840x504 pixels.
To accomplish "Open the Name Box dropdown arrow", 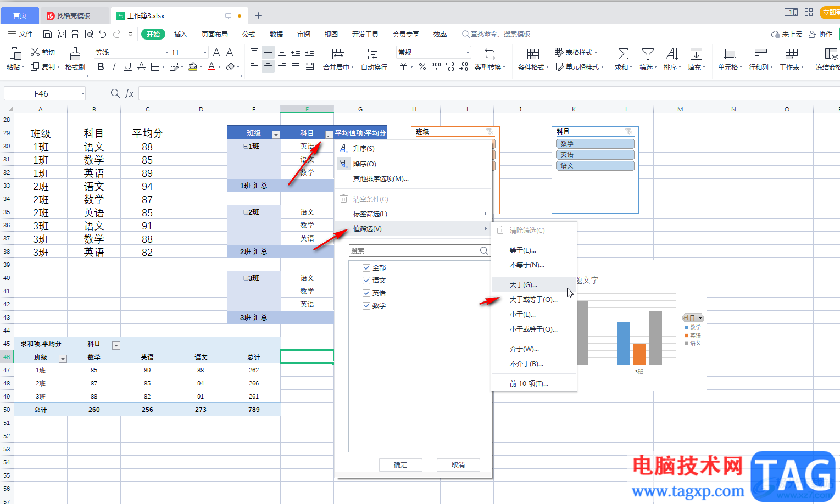I will [82, 94].
